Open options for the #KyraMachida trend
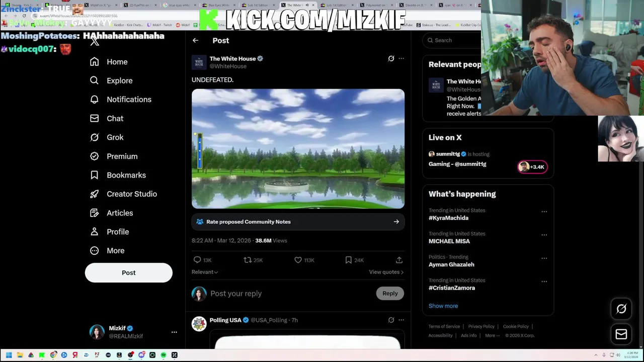The image size is (644, 362). (544, 212)
